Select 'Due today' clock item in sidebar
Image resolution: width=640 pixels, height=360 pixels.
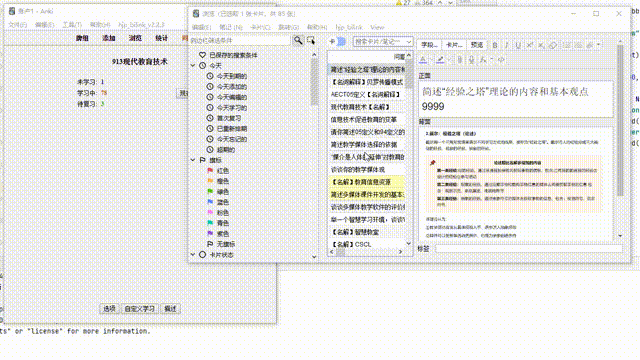[227, 76]
